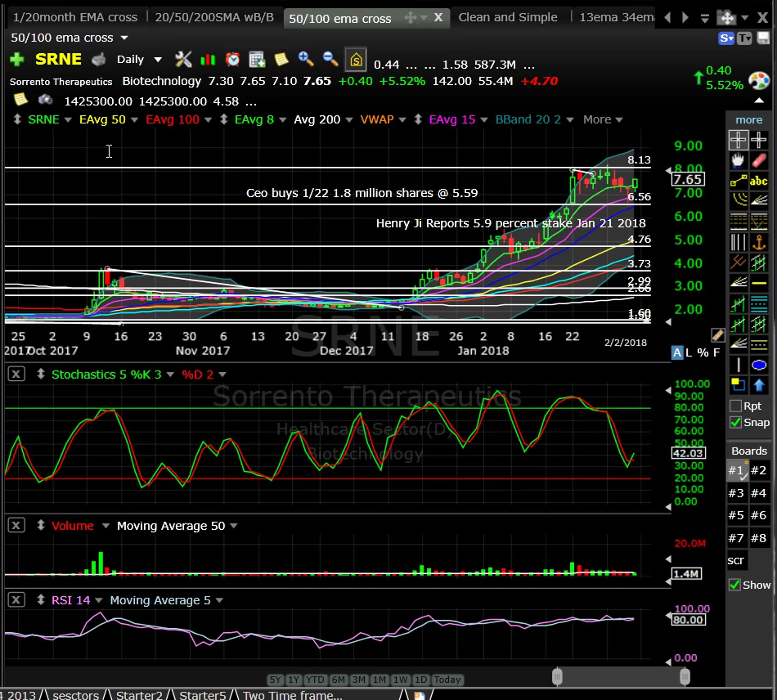The height and width of the screenshot is (700, 777).
Task: Click the left handle of the range slider
Action: click(557, 676)
